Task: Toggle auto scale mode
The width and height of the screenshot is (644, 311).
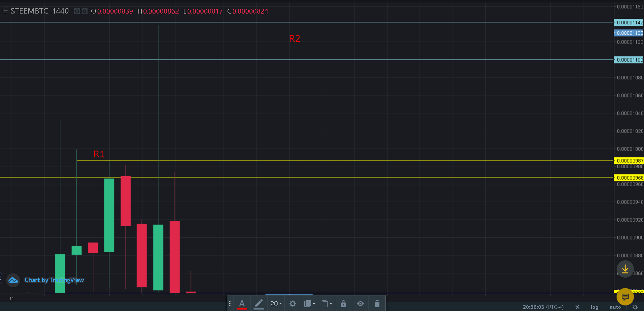Action: 615,307
